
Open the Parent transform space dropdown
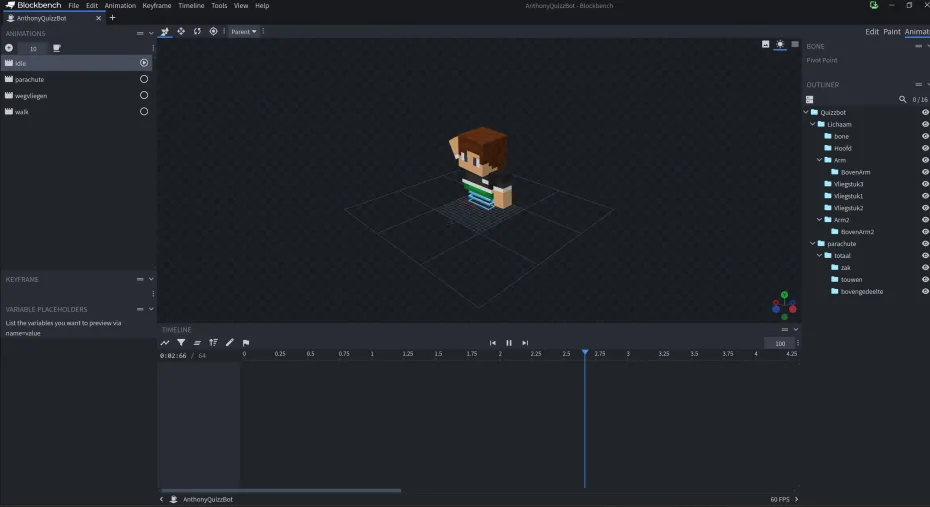243,31
